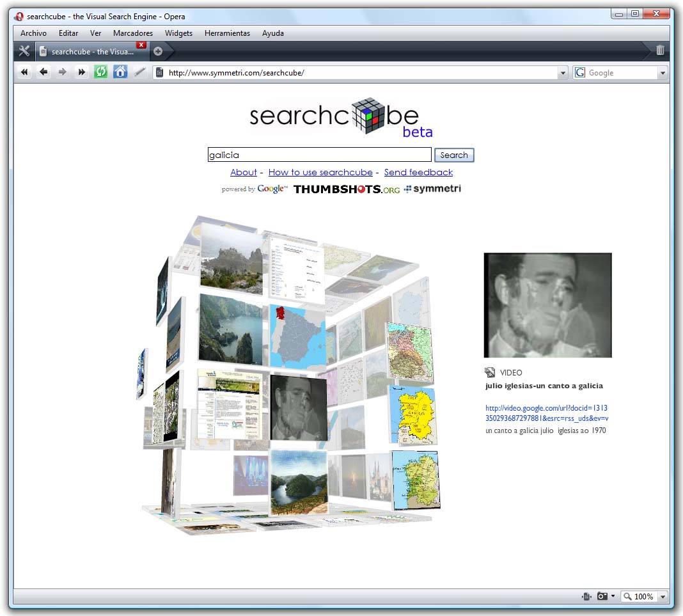The image size is (683, 616).
Task: Select the misty rocky mountain thumbnail
Action: [232, 258]
